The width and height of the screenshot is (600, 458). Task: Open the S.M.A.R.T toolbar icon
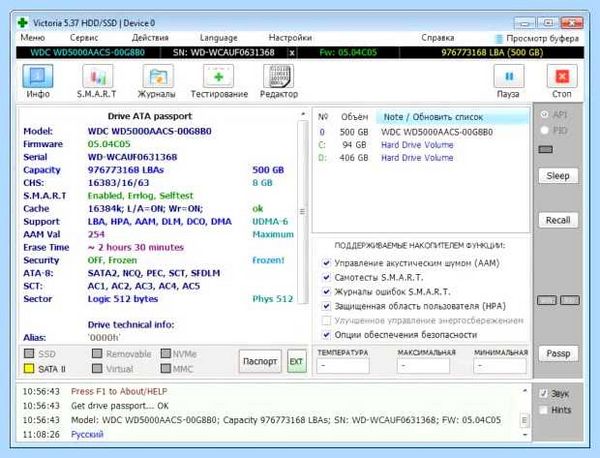coord(98,77)
